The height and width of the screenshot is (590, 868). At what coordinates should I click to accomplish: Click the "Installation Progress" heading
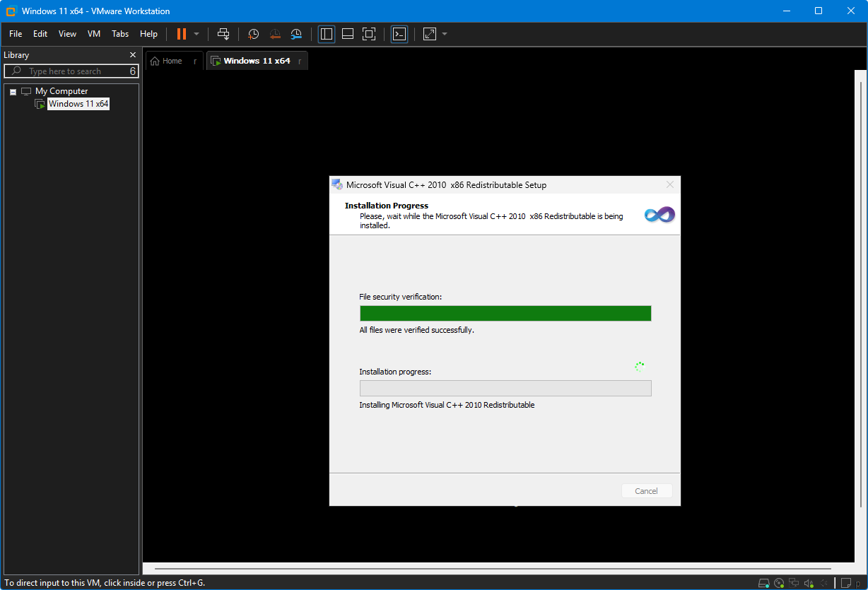[x=387, y=206]
